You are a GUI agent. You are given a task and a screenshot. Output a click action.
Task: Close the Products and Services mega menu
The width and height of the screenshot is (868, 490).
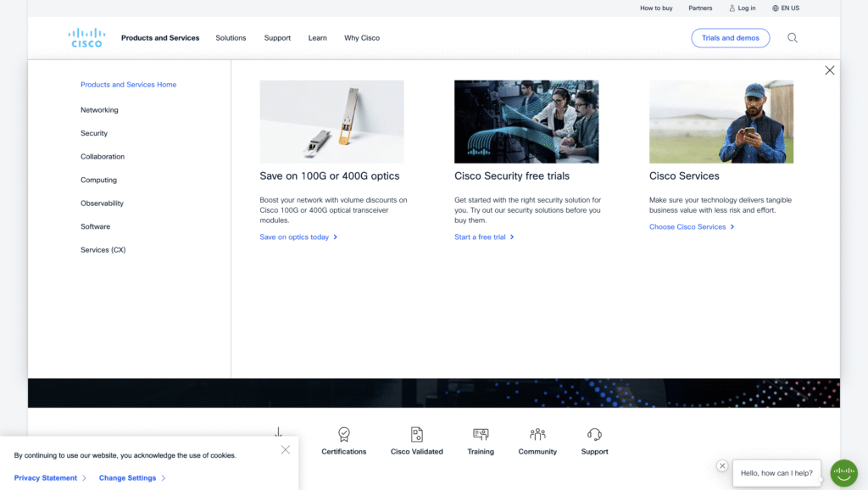pyautogui.click(x=829, y=70)
